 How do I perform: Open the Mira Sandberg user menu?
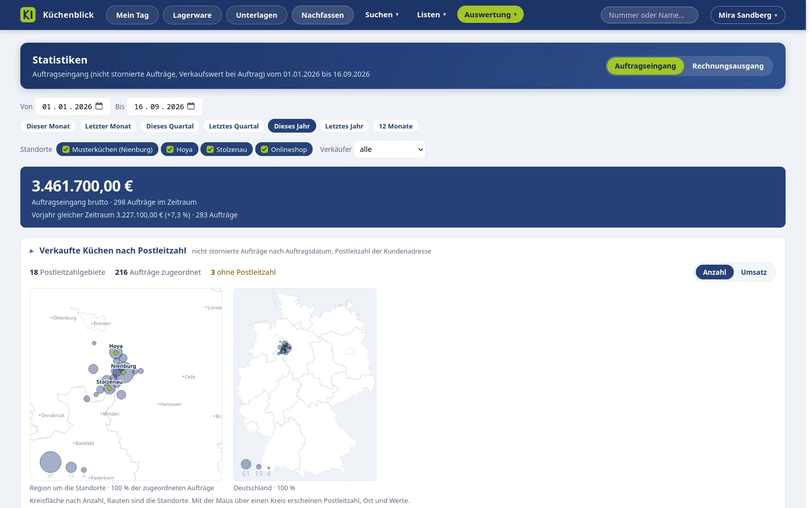coord(748,15)
